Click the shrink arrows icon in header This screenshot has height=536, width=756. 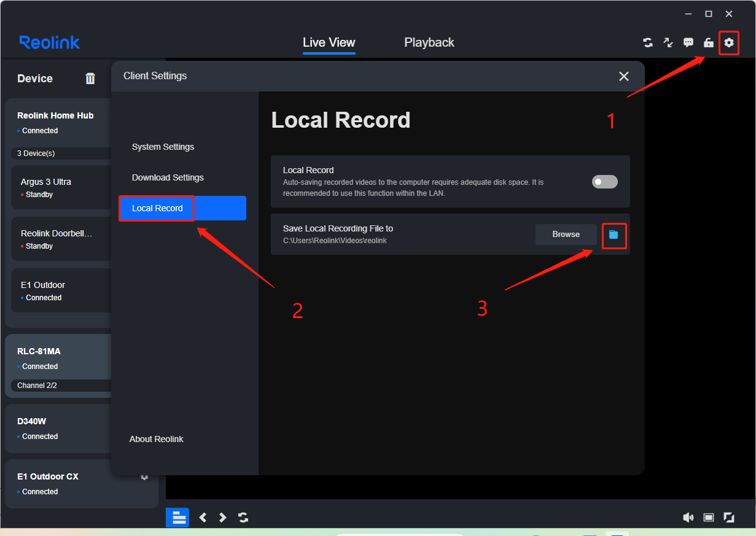[x=668, y=42]
